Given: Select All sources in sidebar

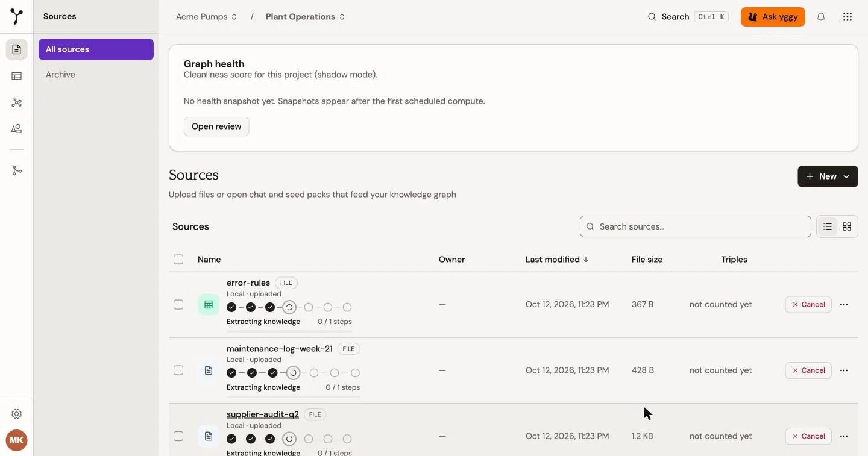Looking at the screenshot, I should [x=96, y=49].
